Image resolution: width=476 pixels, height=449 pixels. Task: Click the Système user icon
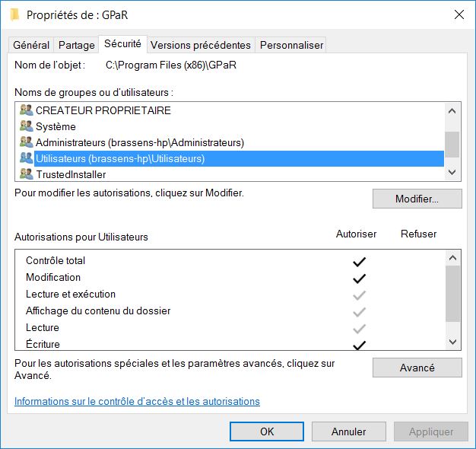pos(26,126)
